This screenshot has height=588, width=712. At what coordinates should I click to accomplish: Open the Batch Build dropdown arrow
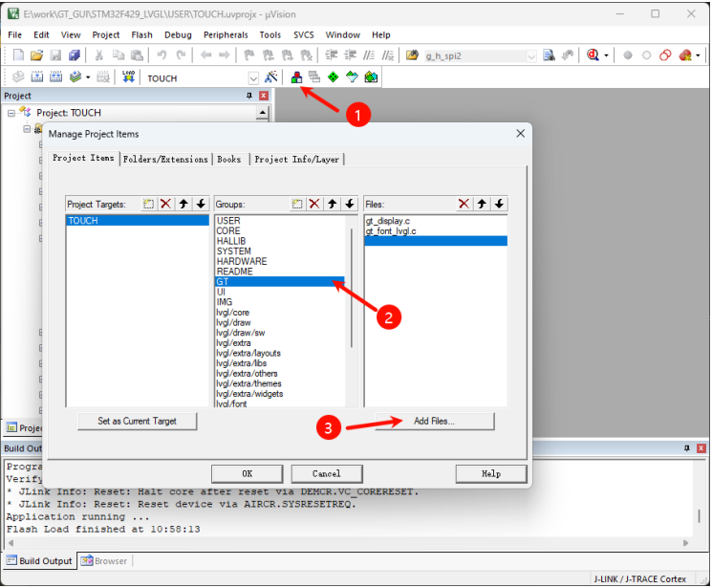point(88,77)
